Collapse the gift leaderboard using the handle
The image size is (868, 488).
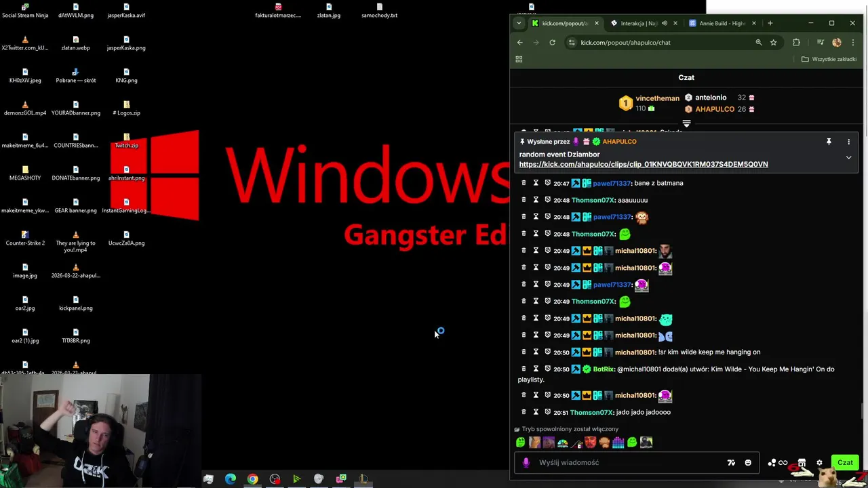[686, 124]
